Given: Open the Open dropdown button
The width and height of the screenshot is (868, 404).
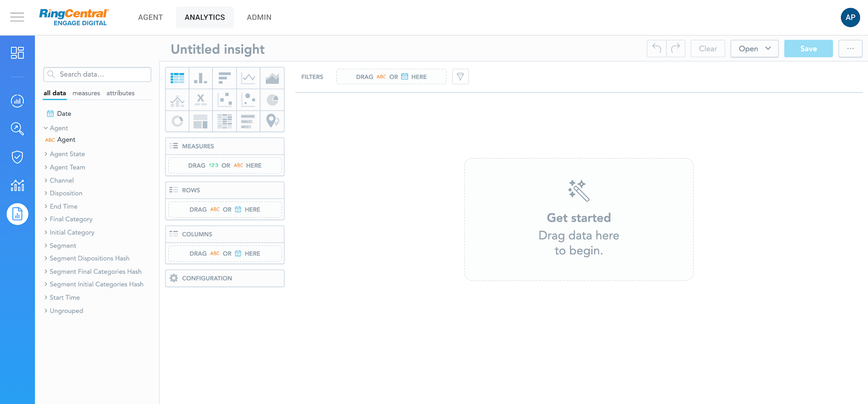Looking at the screenshot, I should (755, 48).
